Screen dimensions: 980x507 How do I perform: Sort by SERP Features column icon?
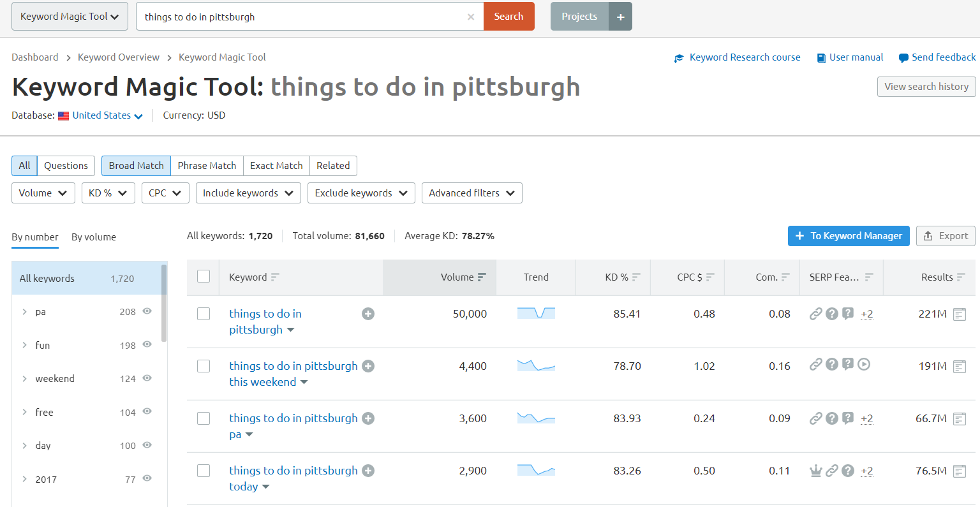pyautogui.click(x=869, y=277)
